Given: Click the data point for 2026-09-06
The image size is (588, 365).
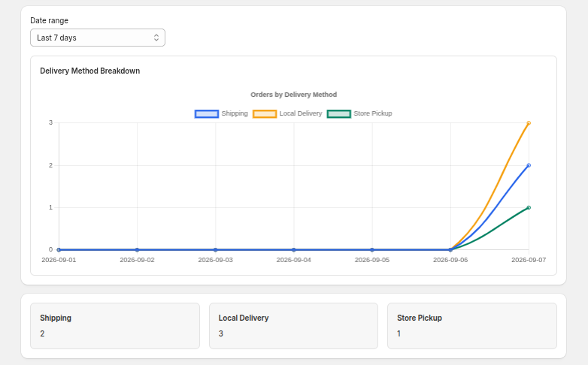Looking at the screenshot, I should 450,249.
